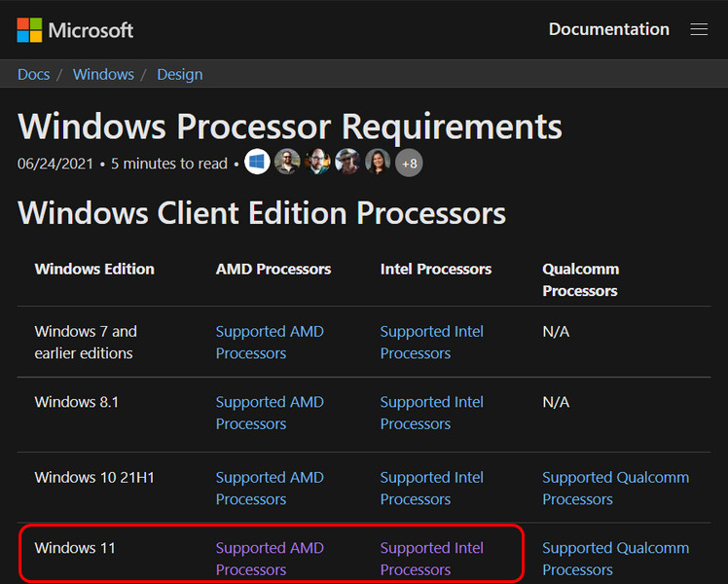Image resolution: width=728 pixels, height=584 pixels.
Task: Open Windows 7 Supported AMD Processors link
Action: 269,343
